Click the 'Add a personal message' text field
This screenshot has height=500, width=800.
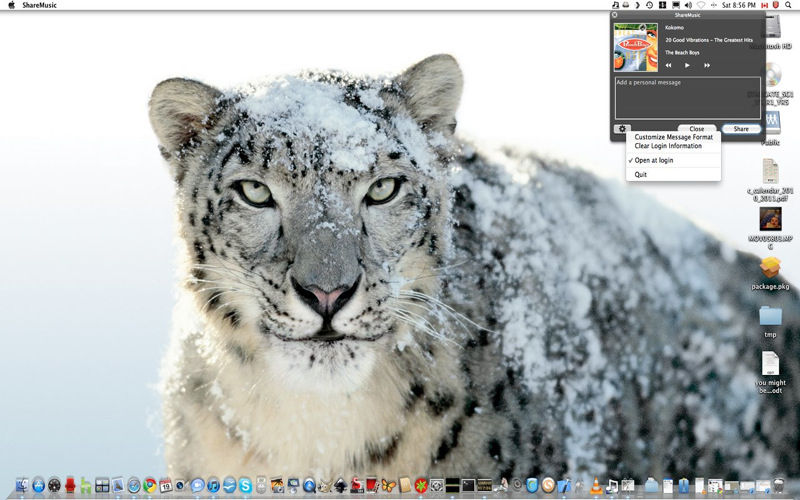pos(687,98)
